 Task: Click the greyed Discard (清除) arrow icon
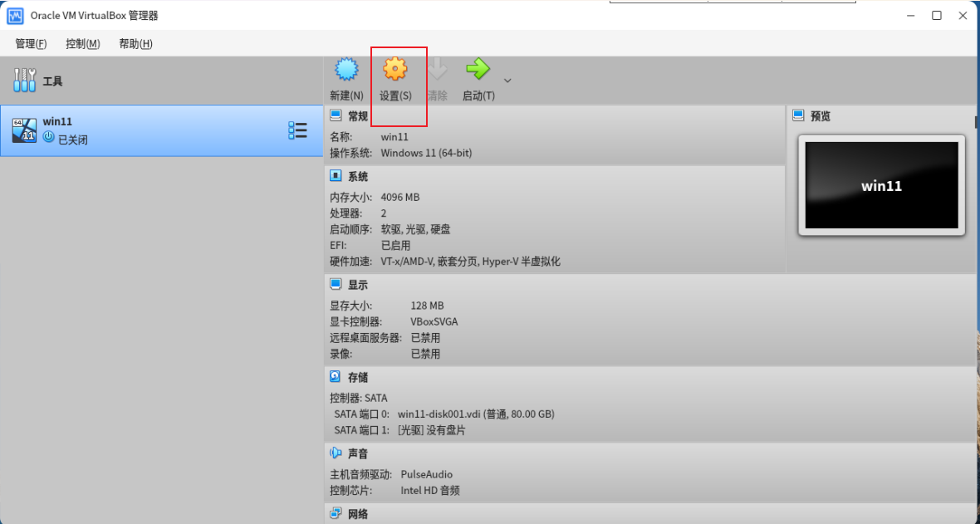438,69
